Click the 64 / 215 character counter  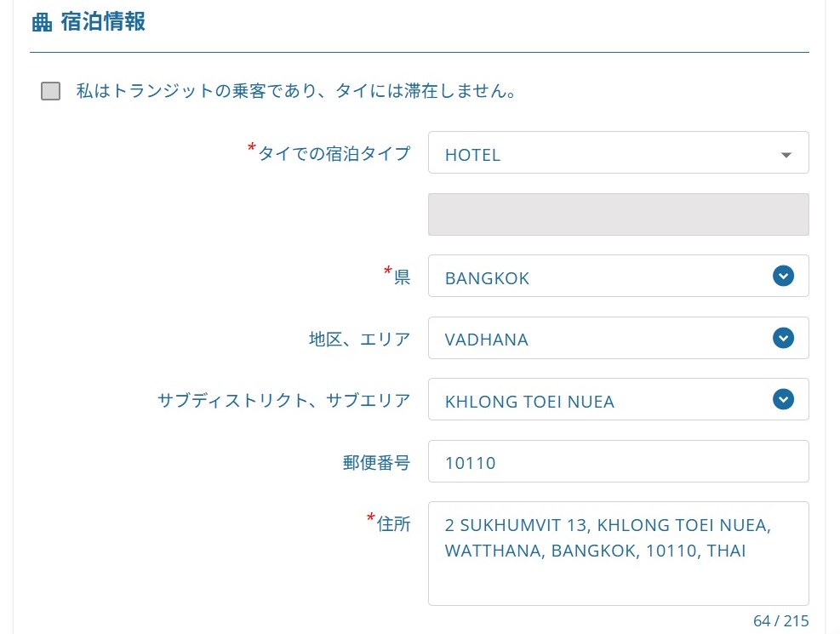[x=780, y=620]
